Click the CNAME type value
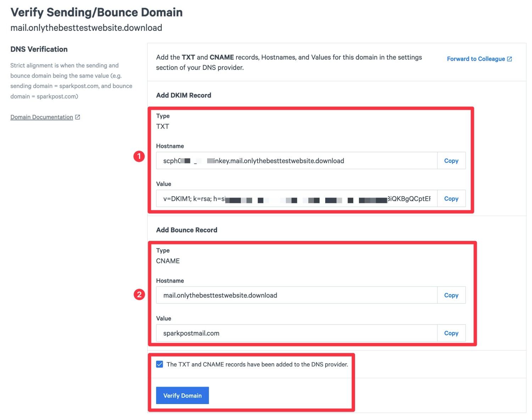 pyautogui.click(x=168, y=261)
